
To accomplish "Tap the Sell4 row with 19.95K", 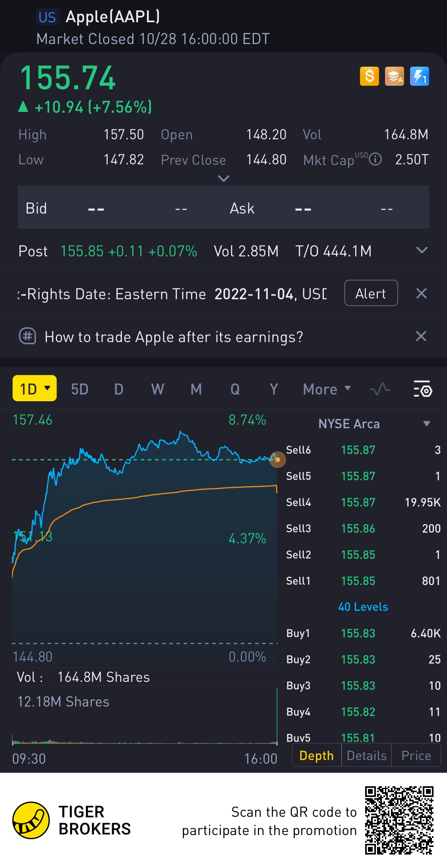I will (363, 502).
